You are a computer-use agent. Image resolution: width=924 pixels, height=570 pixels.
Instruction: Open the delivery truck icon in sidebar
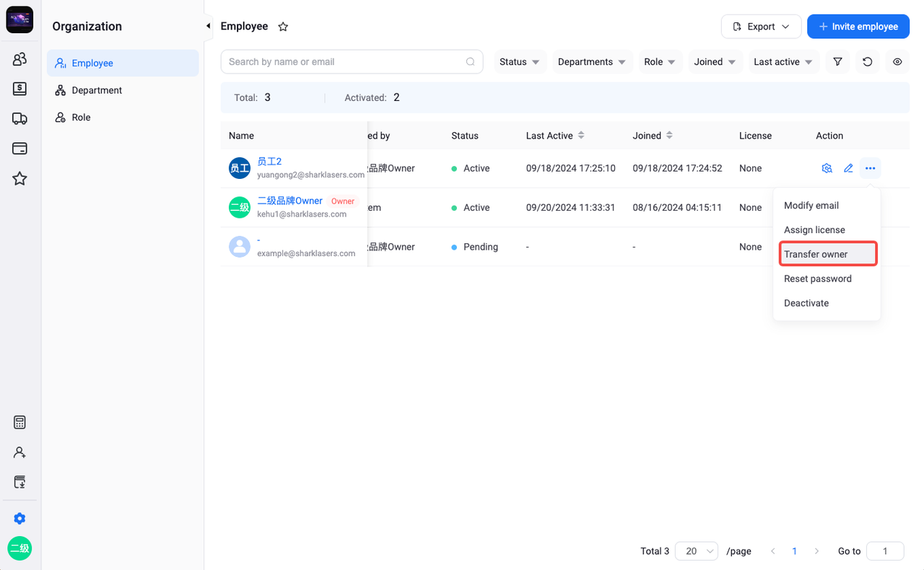coord(19,119)
